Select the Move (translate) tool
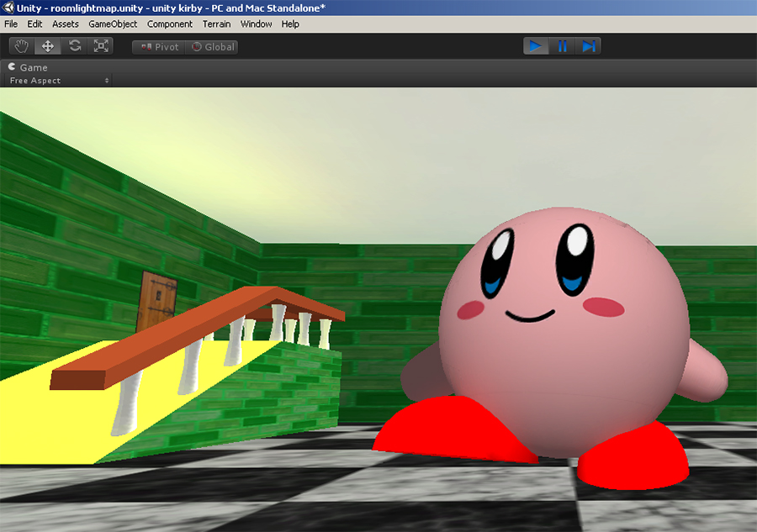 click(x=48, y=46)
